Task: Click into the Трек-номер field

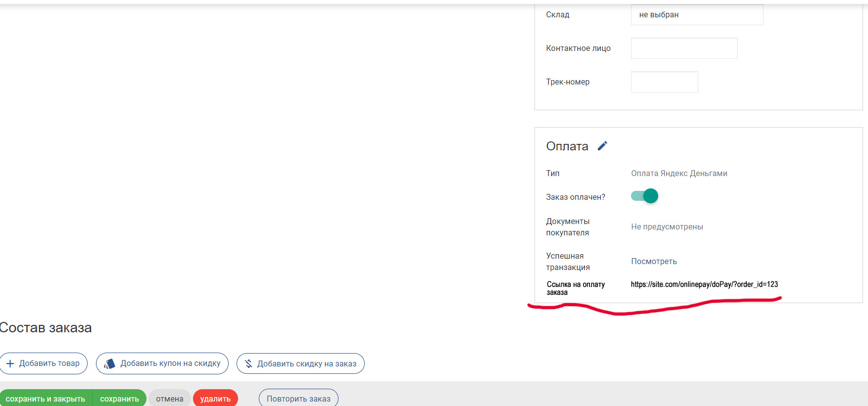Action: coord(664,82)
